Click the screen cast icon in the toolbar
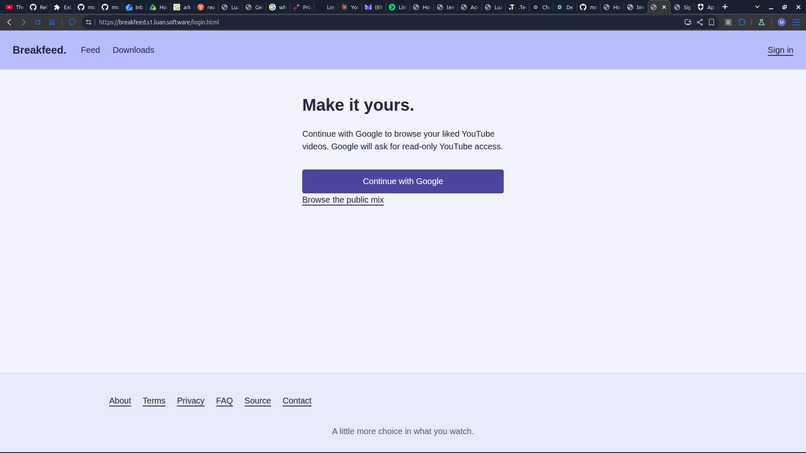The image size is (806, 453). 687,22
